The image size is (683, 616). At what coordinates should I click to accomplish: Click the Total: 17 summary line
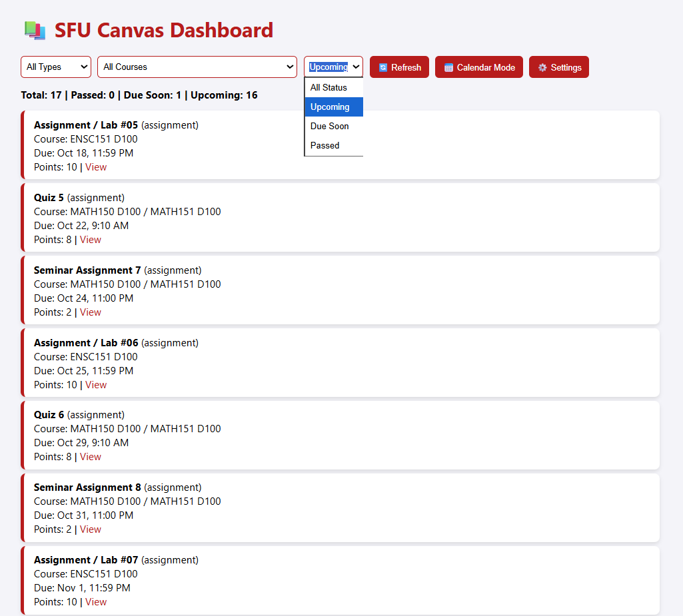pyautogui.click(x=139, y=95)
